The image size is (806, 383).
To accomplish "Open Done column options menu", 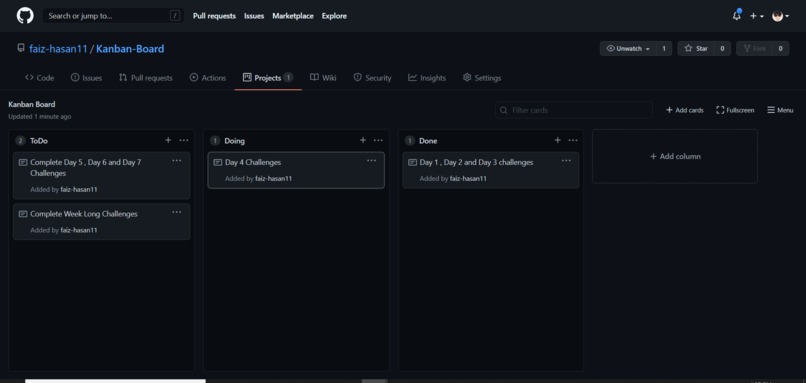I will pyautogui.click(x=573, y=140).
